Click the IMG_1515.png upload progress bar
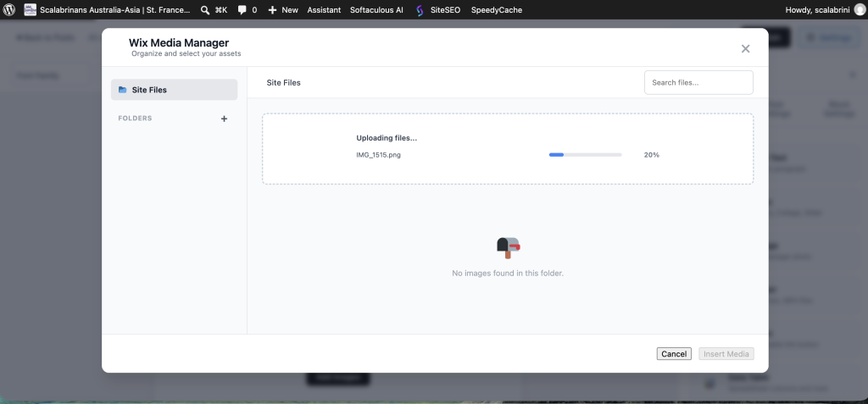The image size is (868, 404). click(x=585, y=155)
